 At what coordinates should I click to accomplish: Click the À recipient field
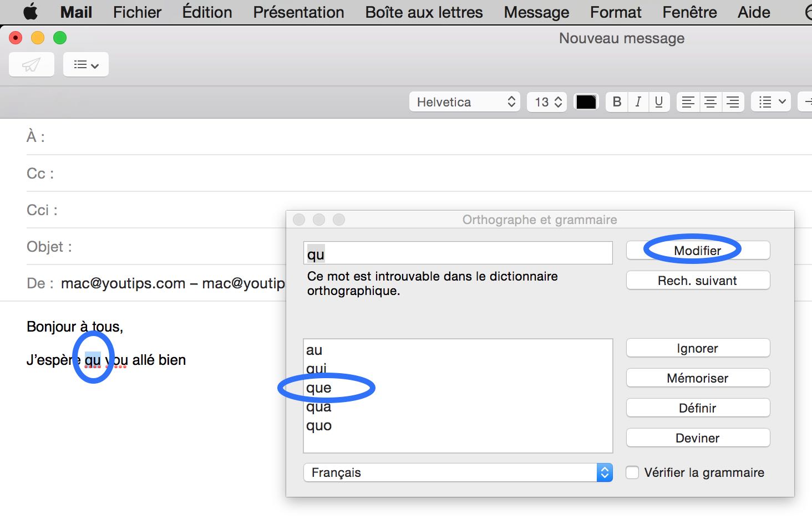[x=419, y=136]
